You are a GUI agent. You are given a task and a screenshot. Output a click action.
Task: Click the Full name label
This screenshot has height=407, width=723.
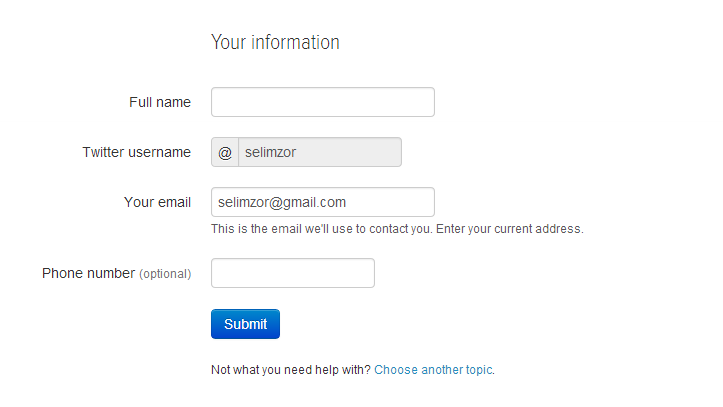(160, 102)
